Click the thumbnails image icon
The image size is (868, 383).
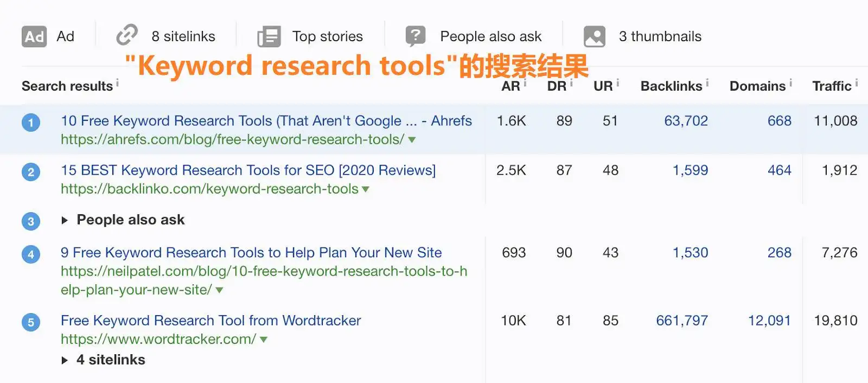point(594,37)
